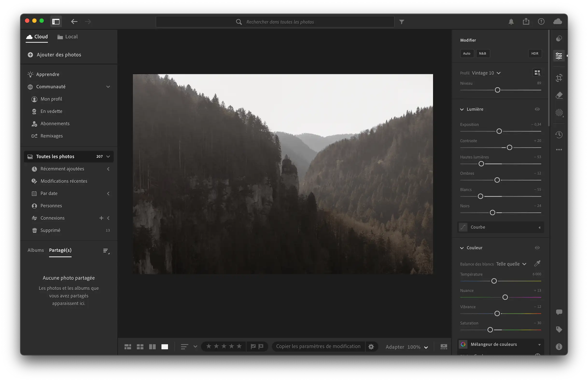
Task: Expand the Courbe panel
Action: [501, 227]
